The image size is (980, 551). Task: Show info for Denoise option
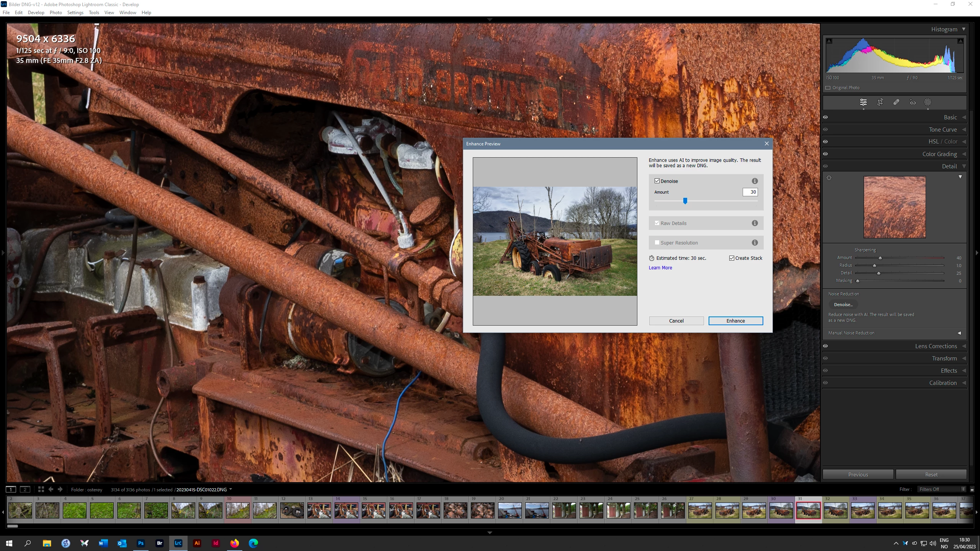[755, 181]
